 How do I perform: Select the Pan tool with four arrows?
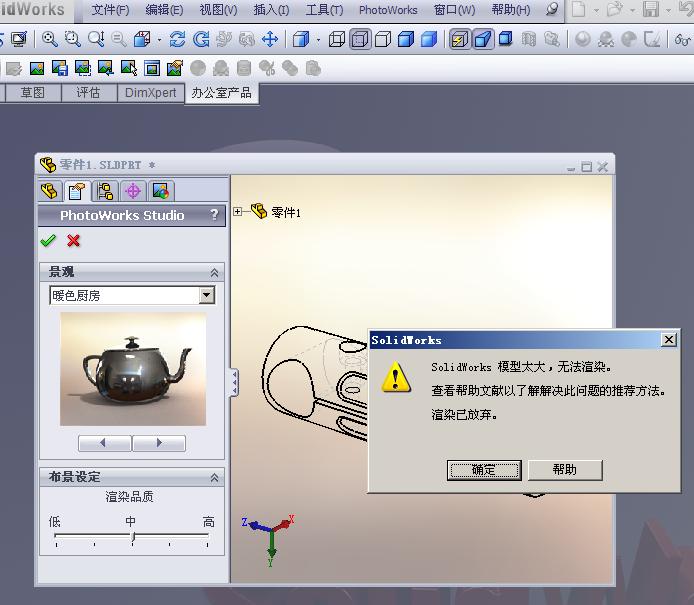click(x=270, y=39)
